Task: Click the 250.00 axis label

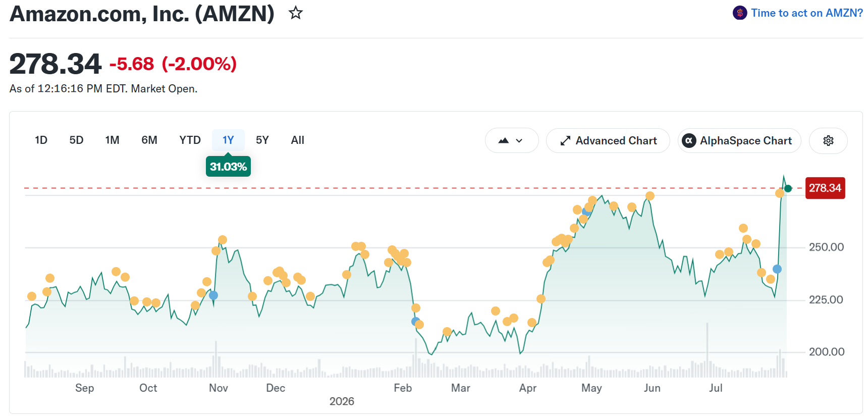Action: click(826, 247)
